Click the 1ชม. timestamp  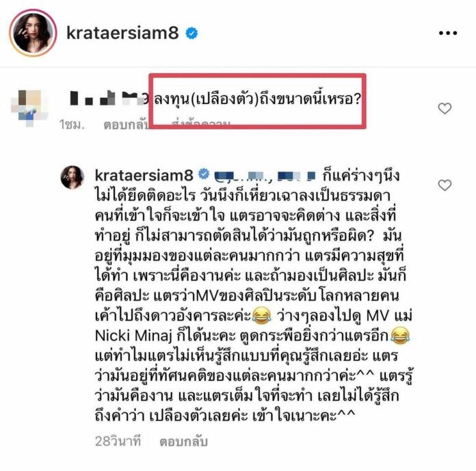[x=72, y=124]
